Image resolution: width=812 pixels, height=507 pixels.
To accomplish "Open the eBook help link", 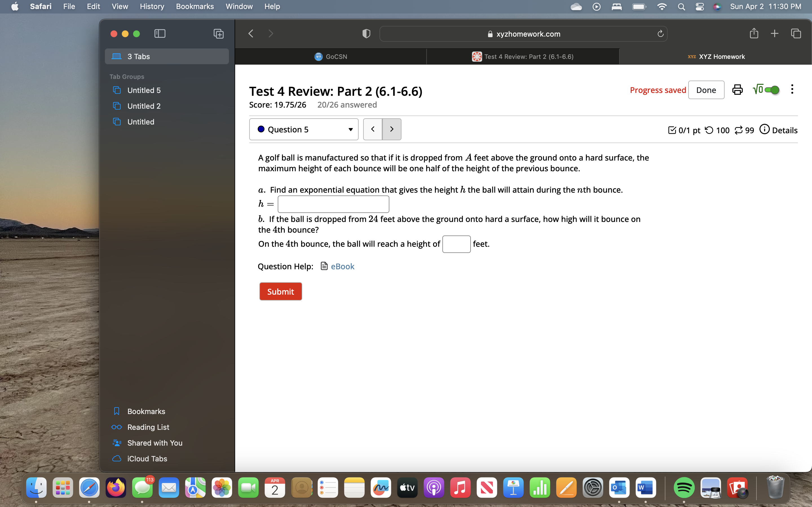I will pyautogui.click(x=342, y=266).
